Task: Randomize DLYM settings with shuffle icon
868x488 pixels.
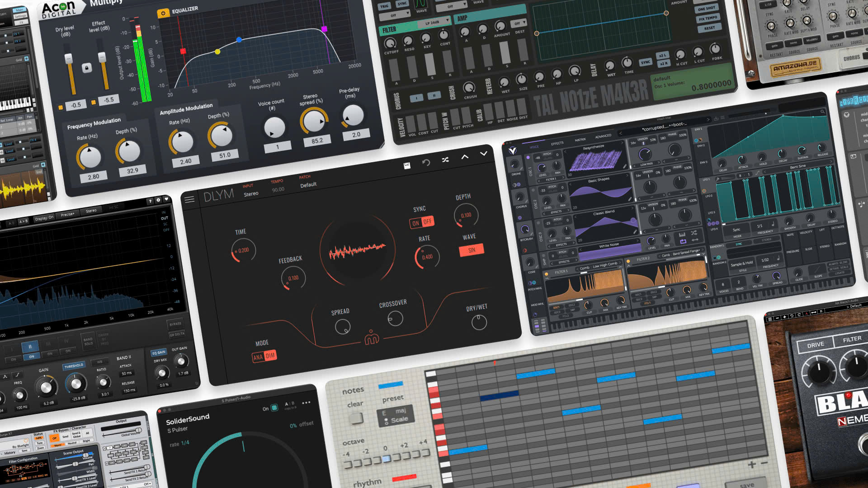Action: (x=445, y=160)
